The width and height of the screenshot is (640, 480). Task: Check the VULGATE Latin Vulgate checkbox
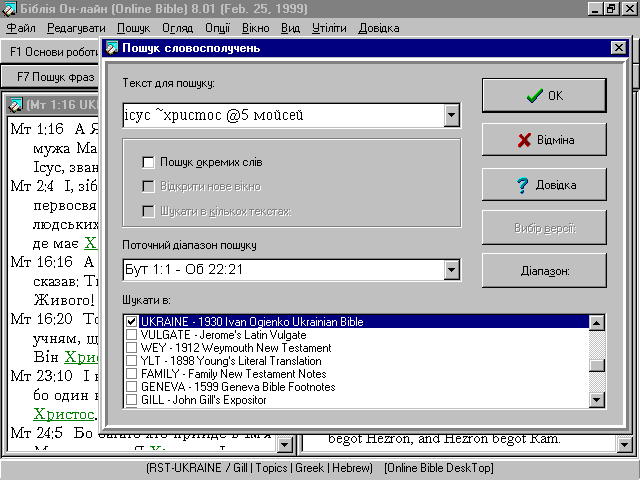coord(132,335)
